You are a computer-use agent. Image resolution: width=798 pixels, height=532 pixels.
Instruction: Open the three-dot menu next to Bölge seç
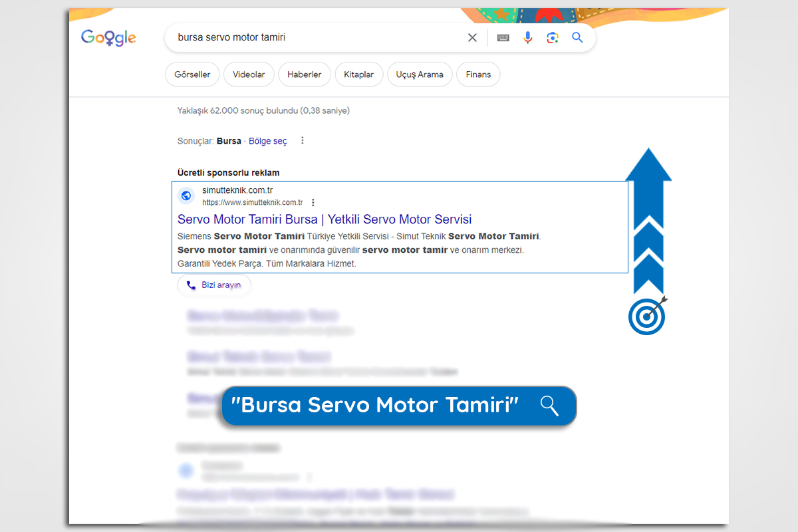303,140
